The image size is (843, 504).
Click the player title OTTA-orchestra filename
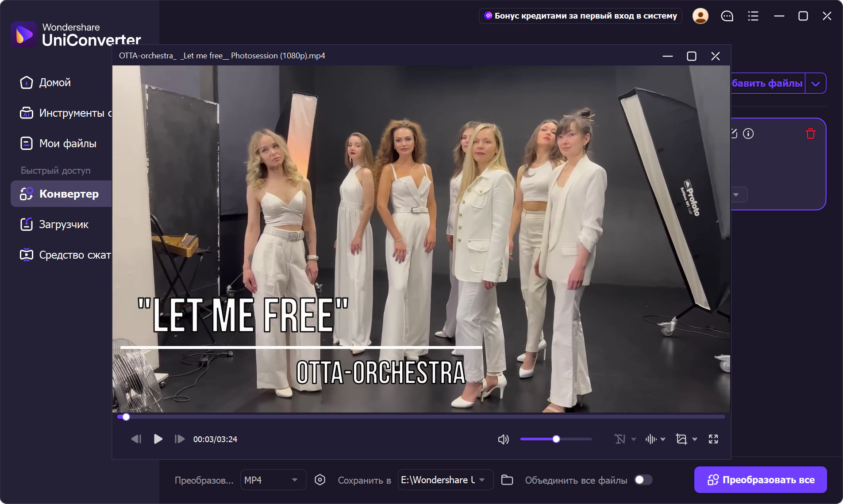[x=222, y=56]
